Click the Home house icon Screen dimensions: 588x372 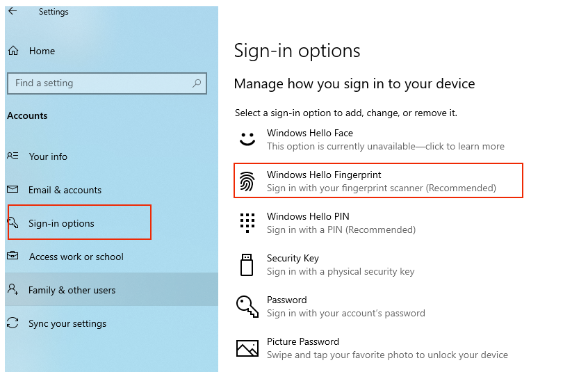tap(13, 51)
